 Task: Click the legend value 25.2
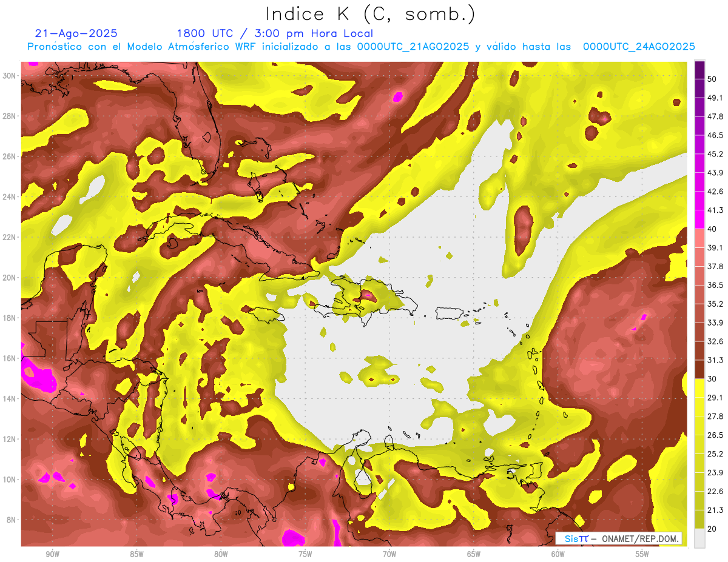[x=715, y=453]
